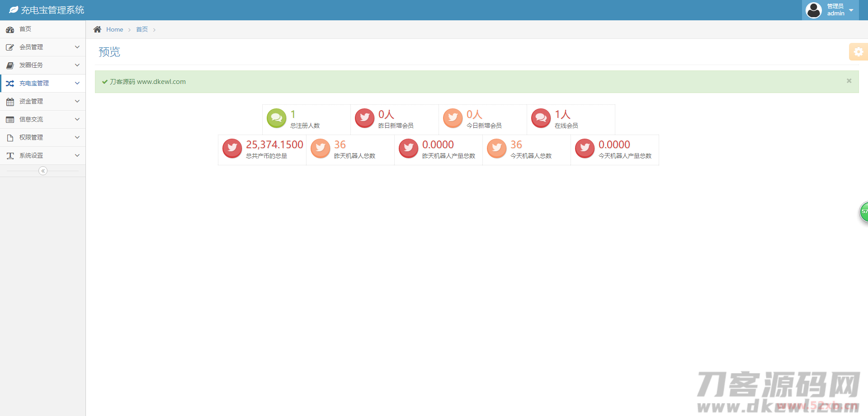
Task: Click the orange bird icon for 今日新增会员
Action: 453,118
